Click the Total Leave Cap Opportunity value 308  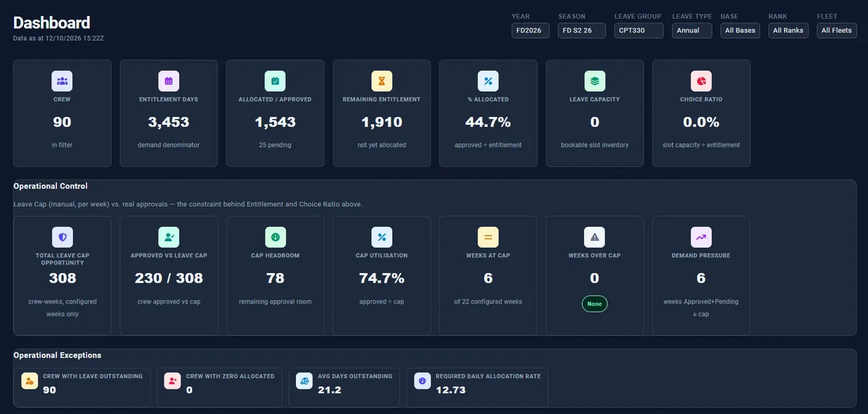tap(62, 278)
